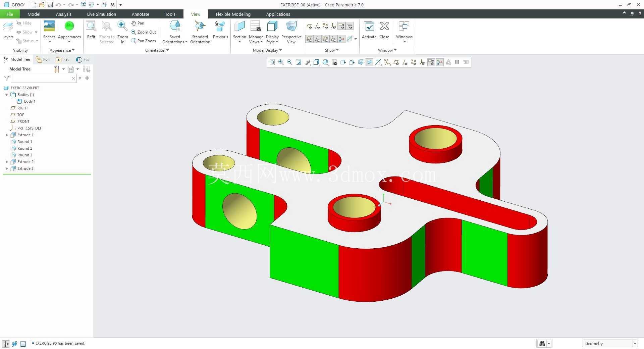The image size is (644, 349).
Task: Click the Refit icon in the graphics toolbar
Action: coord(272,62)
